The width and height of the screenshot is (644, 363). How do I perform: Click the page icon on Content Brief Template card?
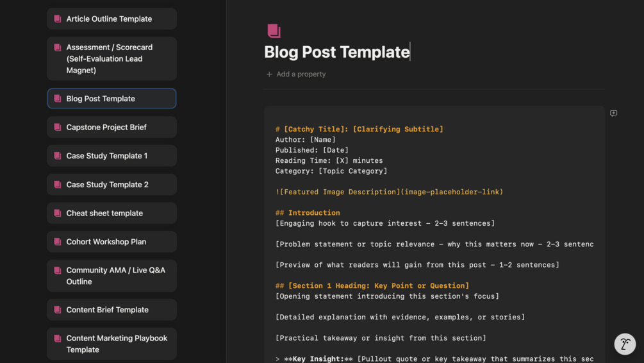point(58,310)
